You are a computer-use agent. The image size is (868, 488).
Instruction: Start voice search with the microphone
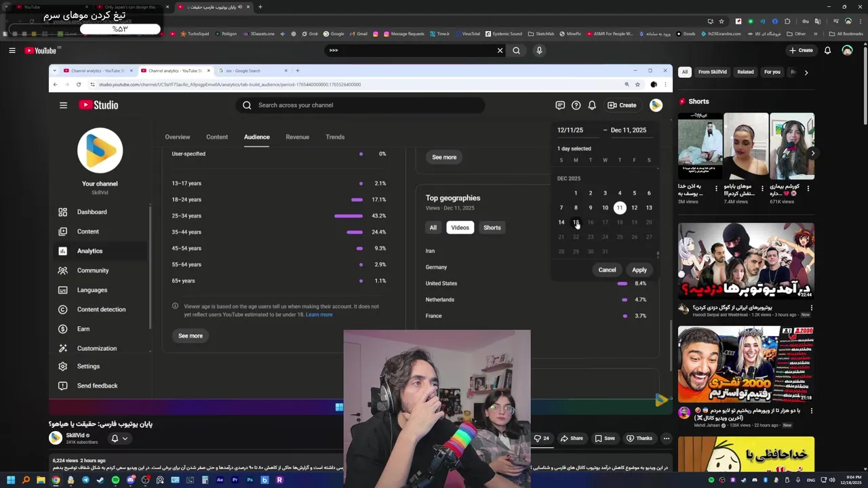[539, 50]
